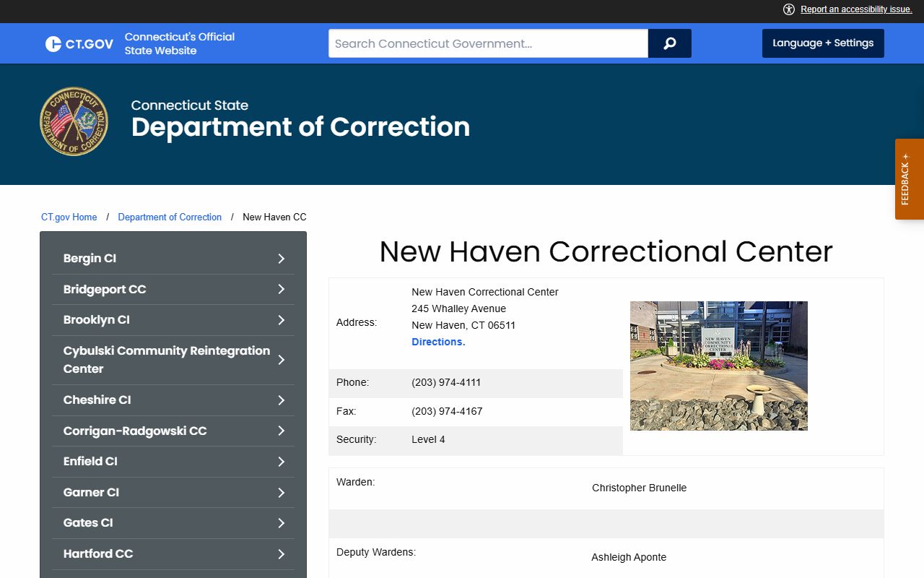Open Cheshire CI in sidebar
924x578 pixels.
point(97,400)
